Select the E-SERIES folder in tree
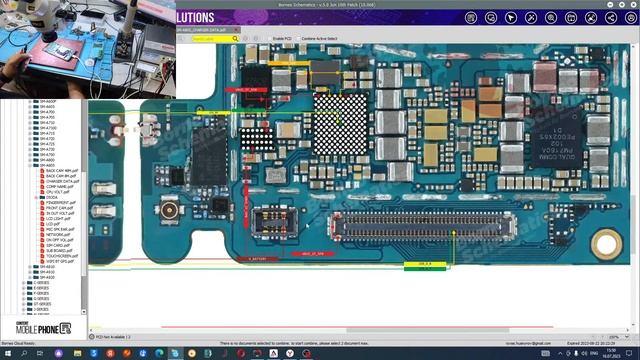The width and height of the screenshot is (640, 360). [41, 288]
